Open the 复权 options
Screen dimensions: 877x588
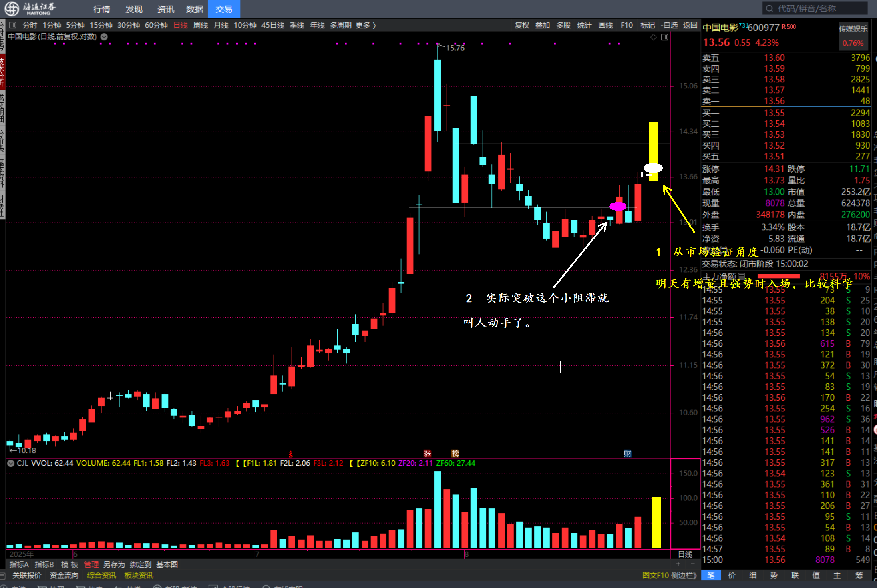[522, 25]
